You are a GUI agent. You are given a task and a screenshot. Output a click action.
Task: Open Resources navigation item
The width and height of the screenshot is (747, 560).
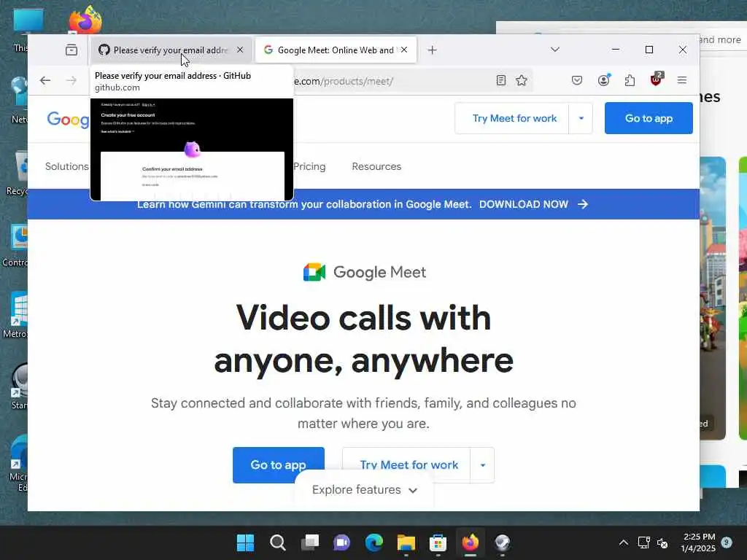click(x=376, y=166)
